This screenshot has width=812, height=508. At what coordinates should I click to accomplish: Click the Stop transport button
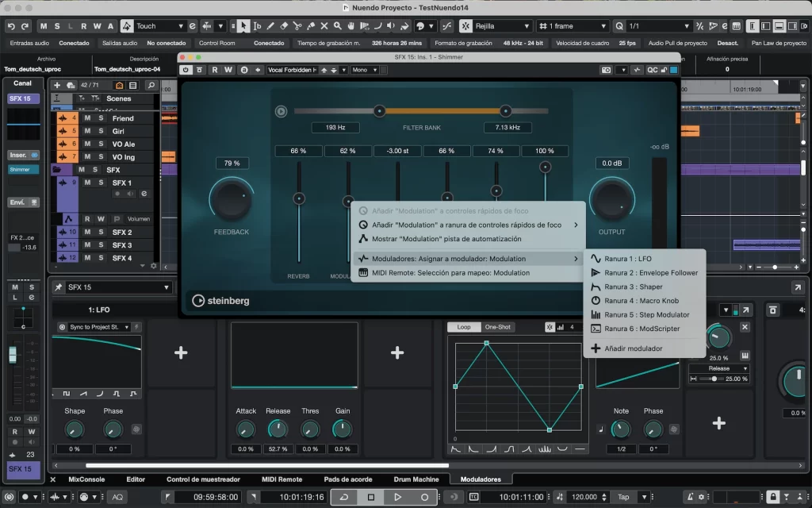coord(370,497)
